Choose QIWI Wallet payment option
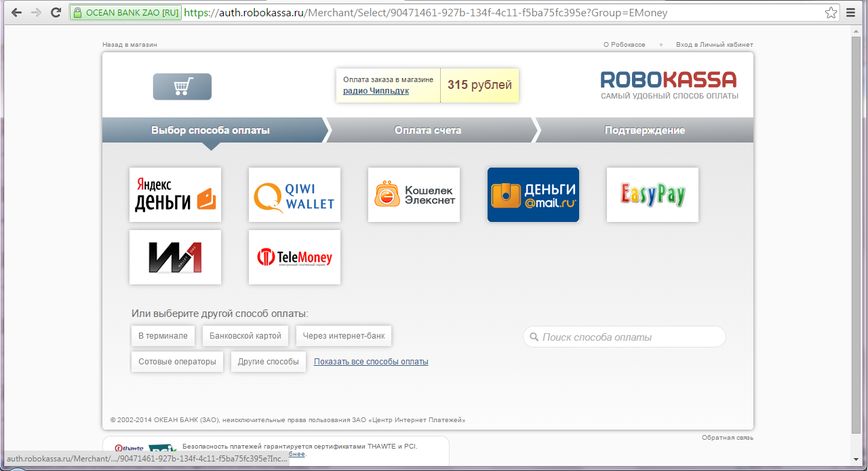 294,195
